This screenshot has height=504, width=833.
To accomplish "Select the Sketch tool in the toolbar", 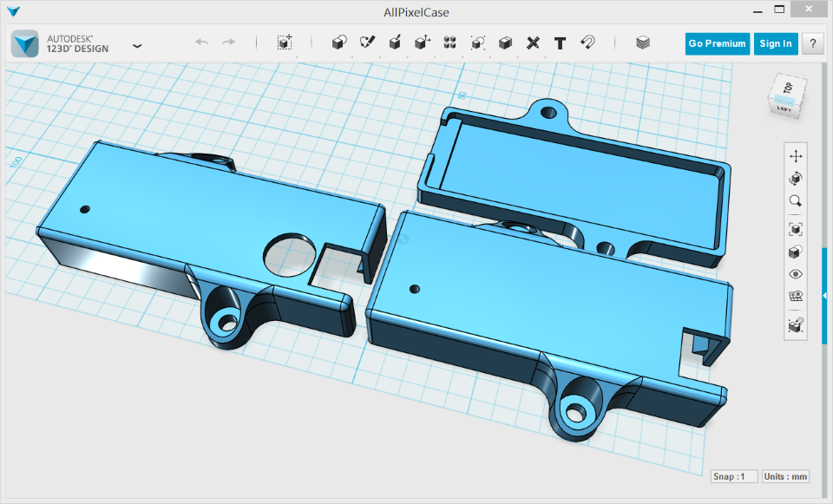I will (x=366, y=43).
